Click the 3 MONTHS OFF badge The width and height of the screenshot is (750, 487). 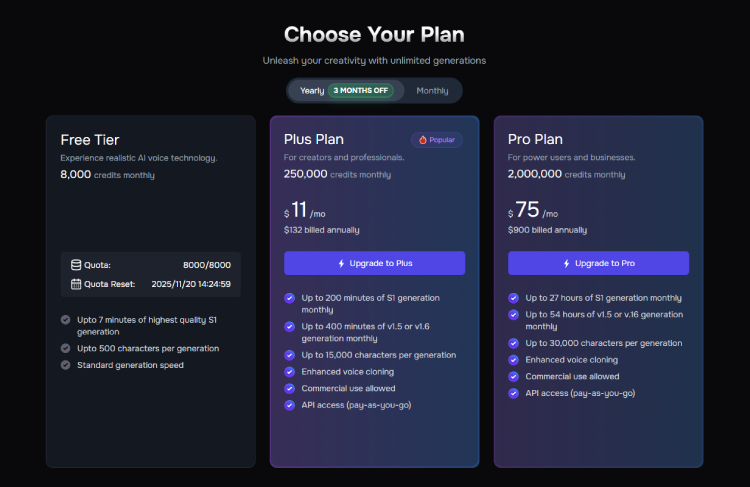pos(361,90)
